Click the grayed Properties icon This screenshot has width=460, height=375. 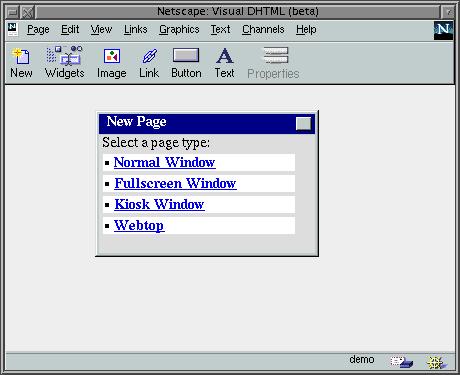pos(276,55)
